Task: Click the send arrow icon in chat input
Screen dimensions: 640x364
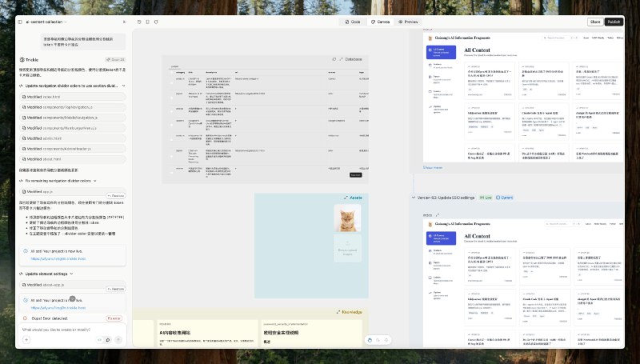Action: pos(118,339)
